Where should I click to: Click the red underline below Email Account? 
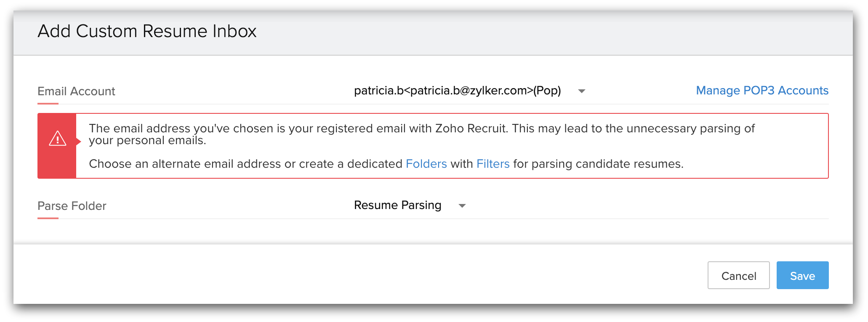point(48,103)
